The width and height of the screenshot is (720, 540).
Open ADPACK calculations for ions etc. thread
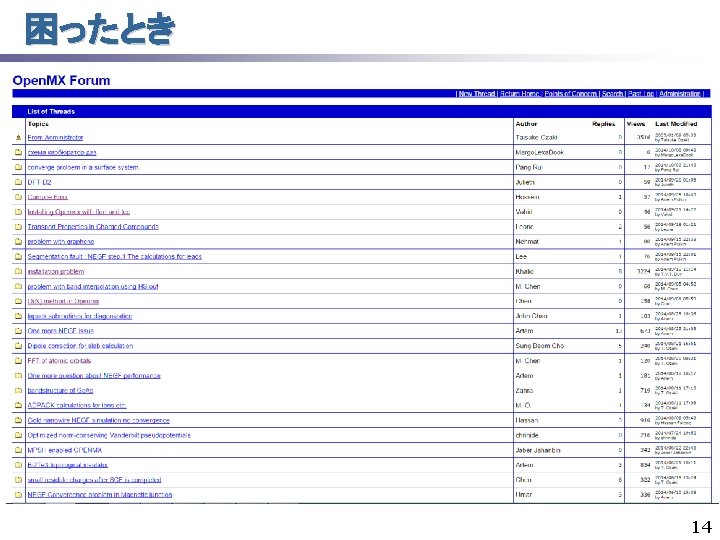77,405
